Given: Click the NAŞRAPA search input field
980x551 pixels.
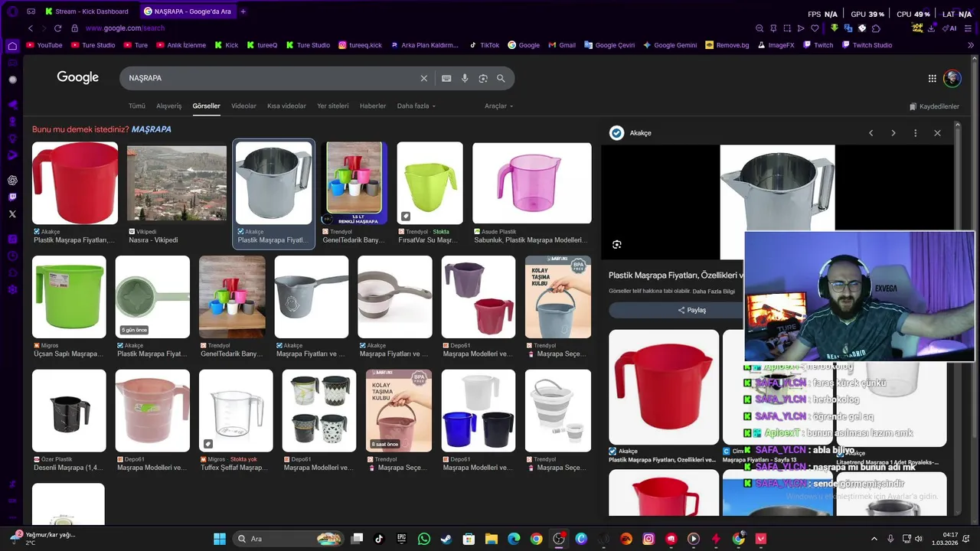Looking at the screenshot, I should click(x=268, y=78).
